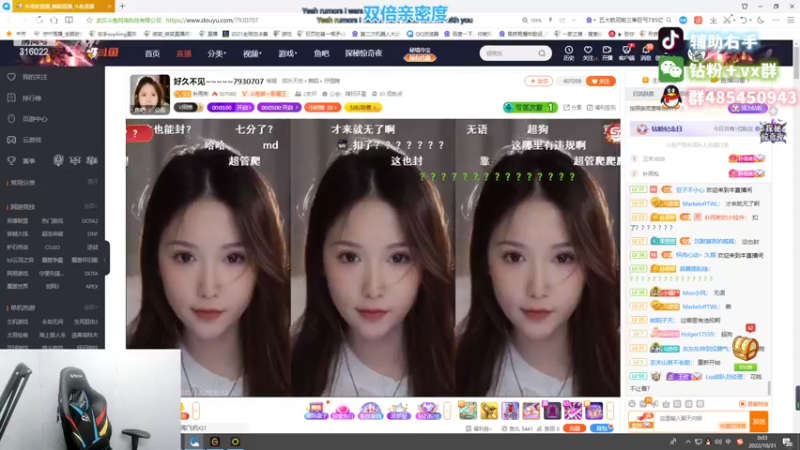The image size is (800, 450).
Task: Click the orange 发送 send button
Action: point(759,421)
